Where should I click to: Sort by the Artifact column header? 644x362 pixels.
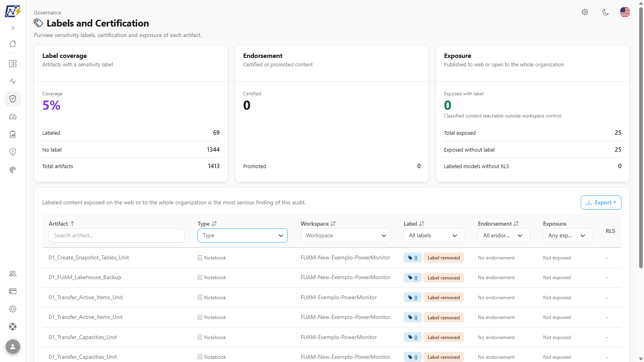pos(62,224)
